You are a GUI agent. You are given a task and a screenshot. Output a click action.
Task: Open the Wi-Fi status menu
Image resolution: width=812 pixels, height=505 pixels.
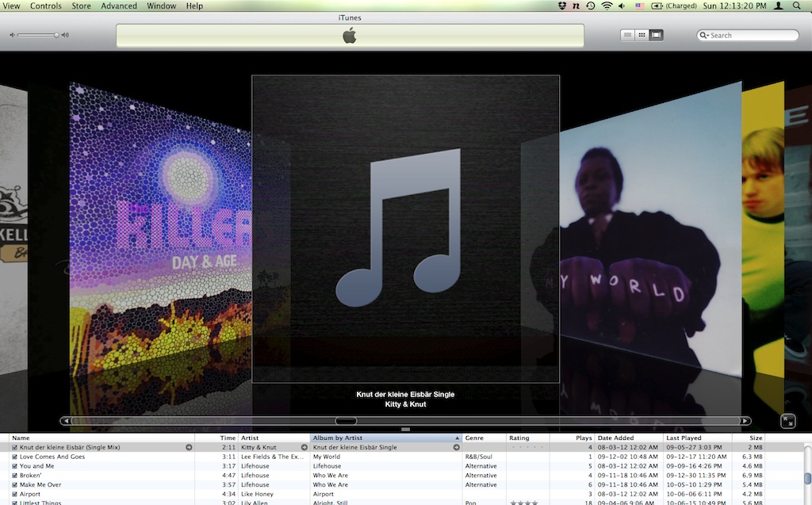click(x=607, y=6)
